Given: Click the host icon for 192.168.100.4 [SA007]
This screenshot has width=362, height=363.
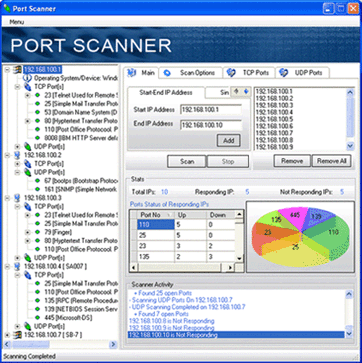Looking at the screenshot, I should [17, 266].
